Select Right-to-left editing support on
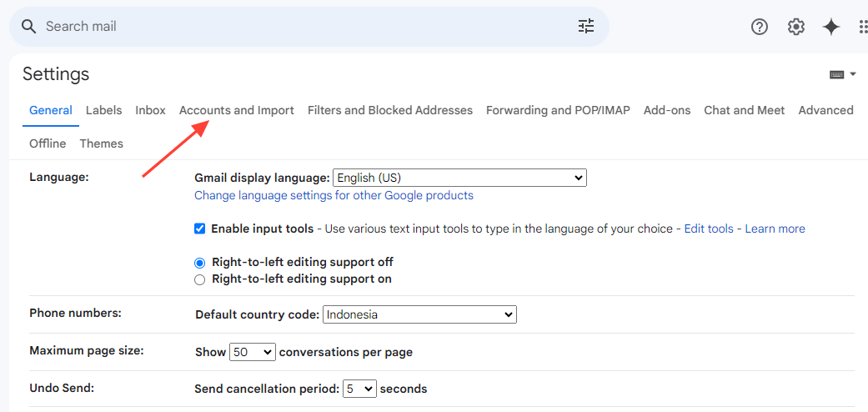The height and width of the screenshot is (412, 868). 200,279
